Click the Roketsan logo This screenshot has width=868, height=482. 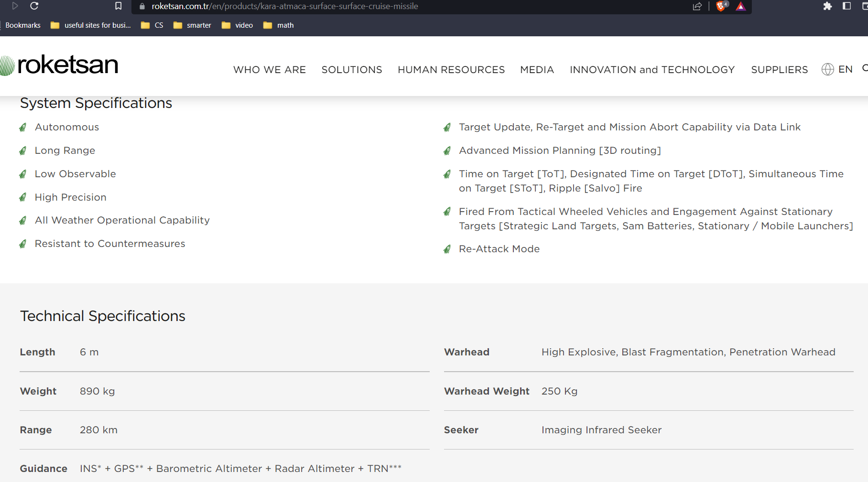(x=59, y=65)
